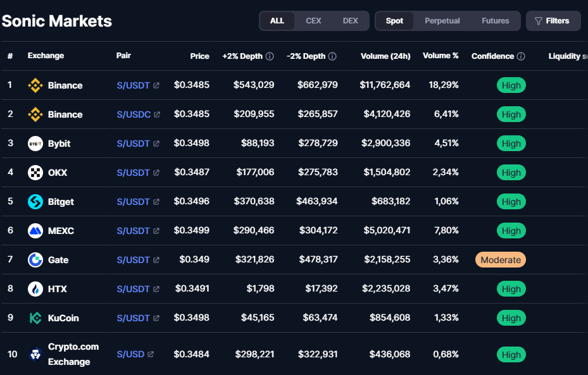Select the Spot market tab
Image resolution: width=588 pixels, height=375 pixels.
click(394, 21)
